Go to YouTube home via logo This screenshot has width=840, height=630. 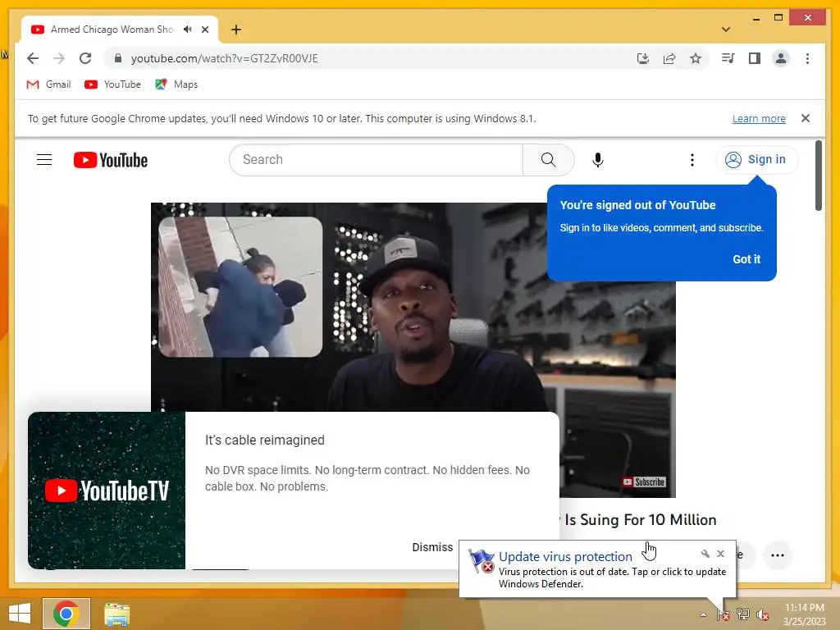(111, 160)
